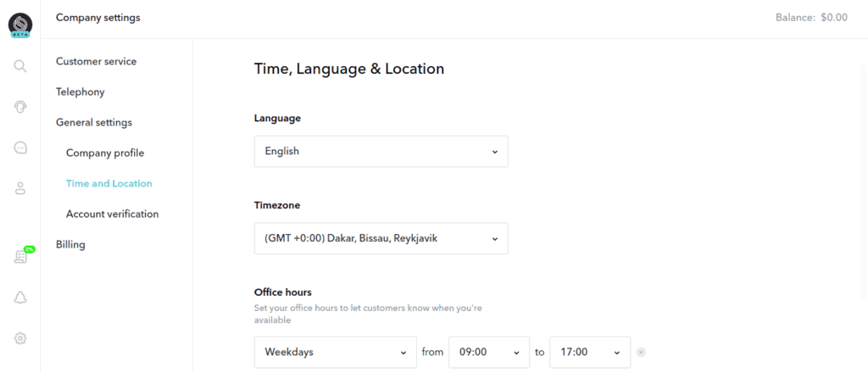The height and width of the screenshot is (372, 868).
Task: Open Telephony settings
Action: coord(81,92)
